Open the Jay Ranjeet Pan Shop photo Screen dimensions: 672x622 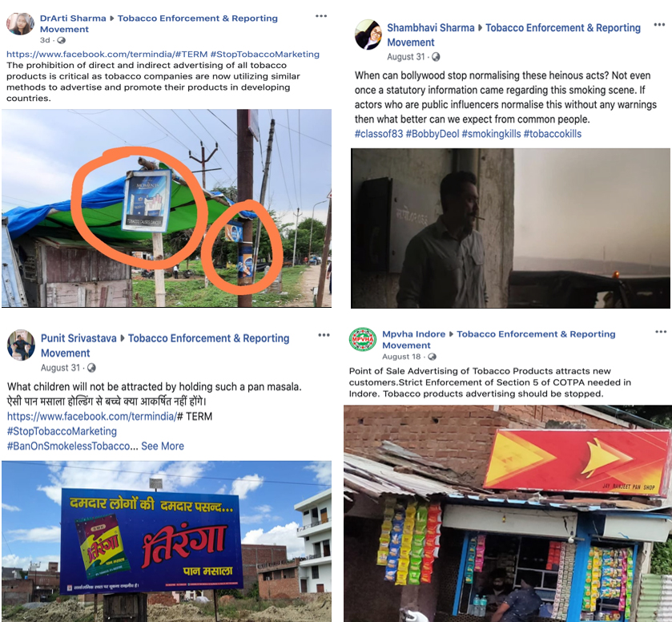[508, 514]
